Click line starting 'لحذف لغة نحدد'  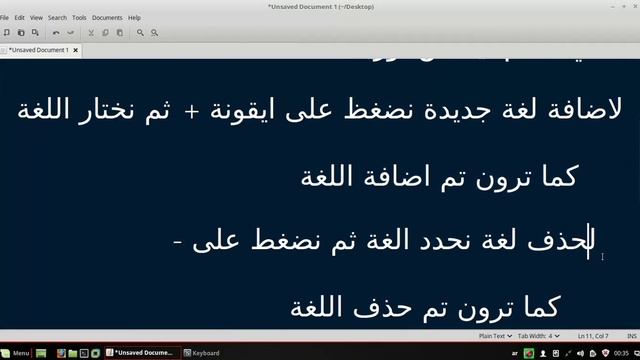384,241
